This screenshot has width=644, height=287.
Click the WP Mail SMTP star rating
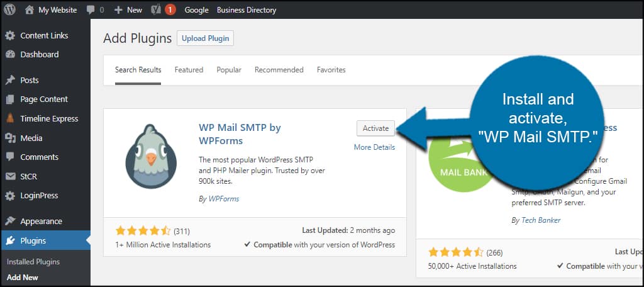(143, 230)
